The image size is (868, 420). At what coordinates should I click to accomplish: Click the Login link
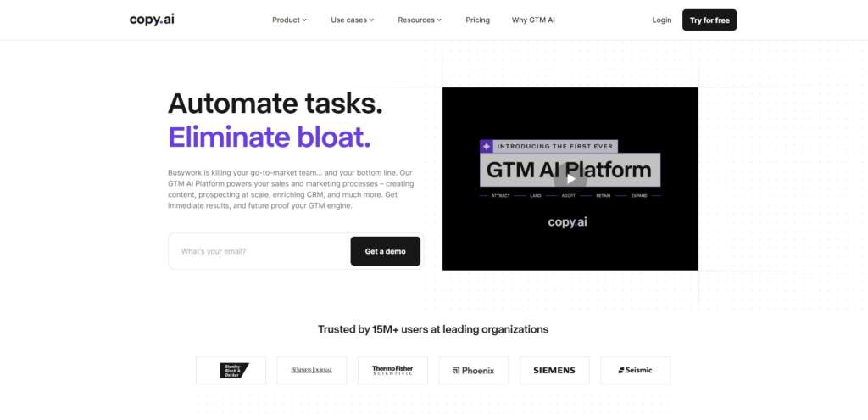click(x=661, y=20)
